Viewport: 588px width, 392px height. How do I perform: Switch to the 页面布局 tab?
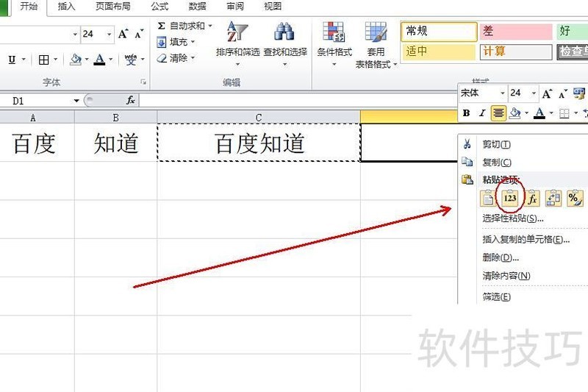[113, 7]
